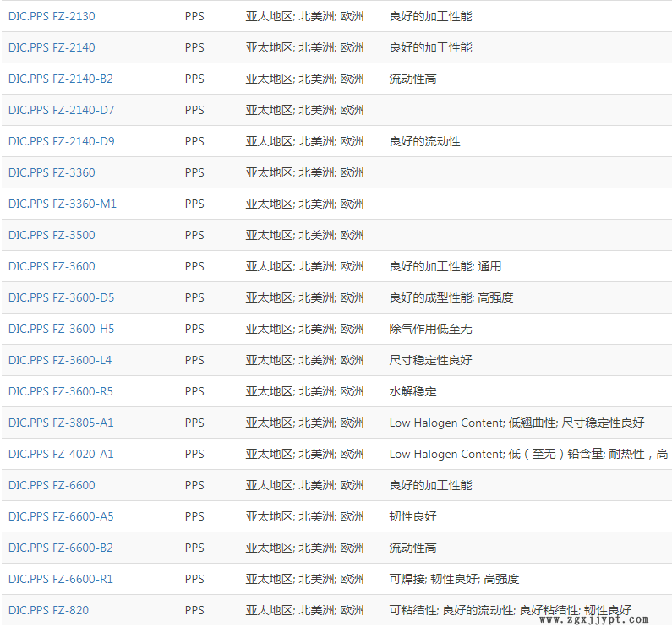
Task: Open DIC.PPS FZ-4020-A1 product page
Action: click(61, 454)
